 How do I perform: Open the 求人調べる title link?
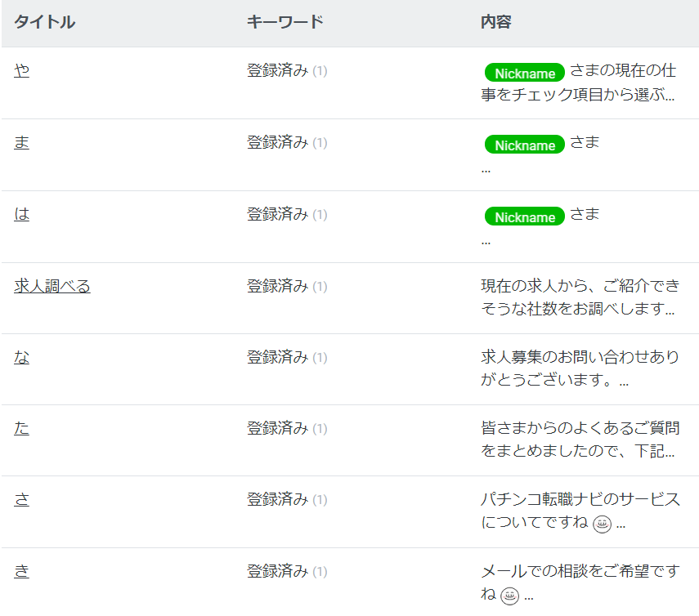click(52, 286)
